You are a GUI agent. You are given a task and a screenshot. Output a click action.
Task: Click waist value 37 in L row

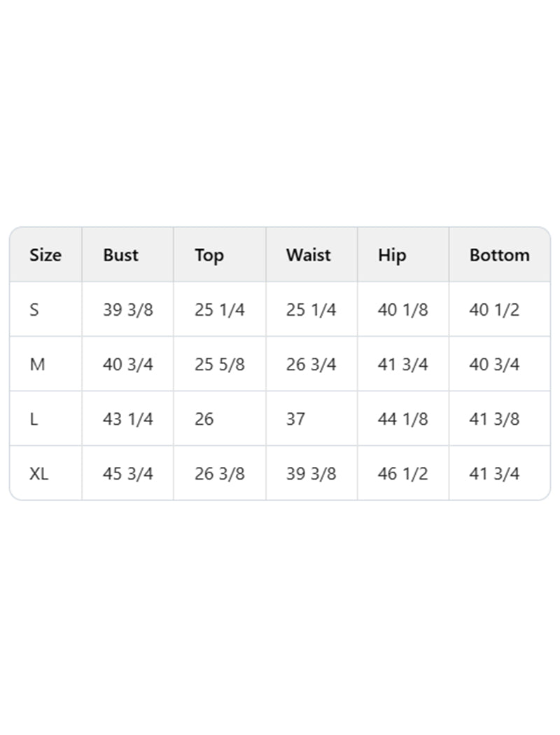(x=295, y=419)
